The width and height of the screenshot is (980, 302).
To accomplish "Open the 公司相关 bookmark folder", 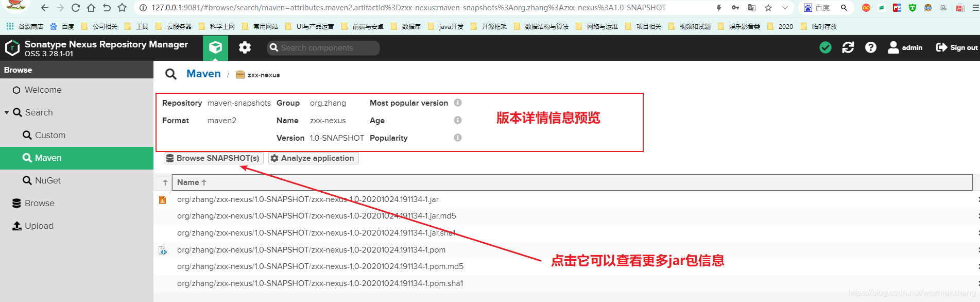I will [x=99, y=26].
